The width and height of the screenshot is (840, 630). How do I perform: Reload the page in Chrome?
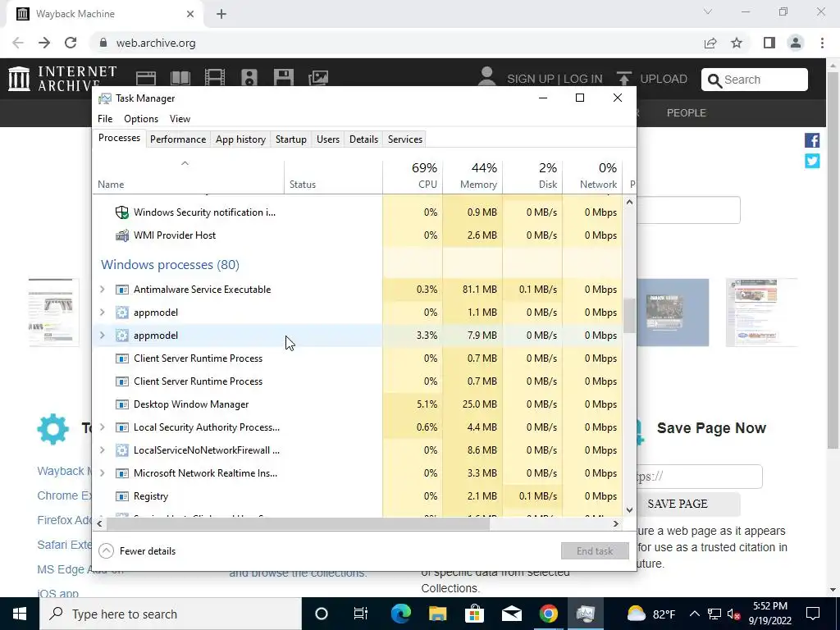(71, 43)
